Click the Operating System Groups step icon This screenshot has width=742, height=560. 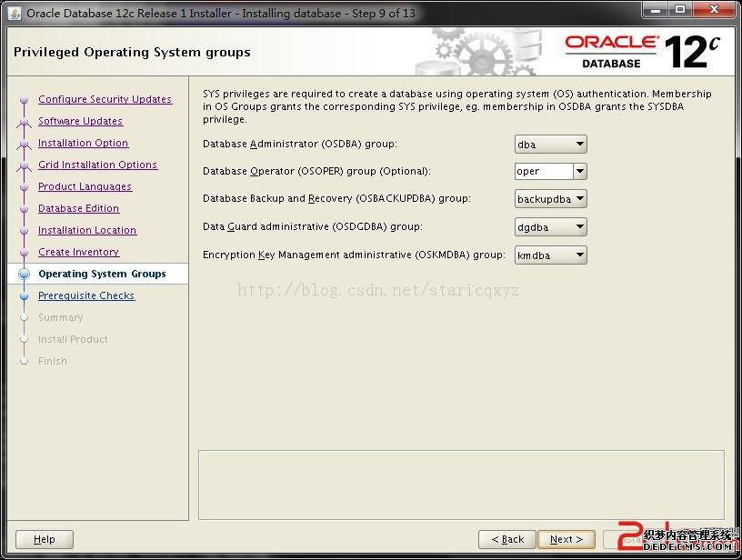25,274
